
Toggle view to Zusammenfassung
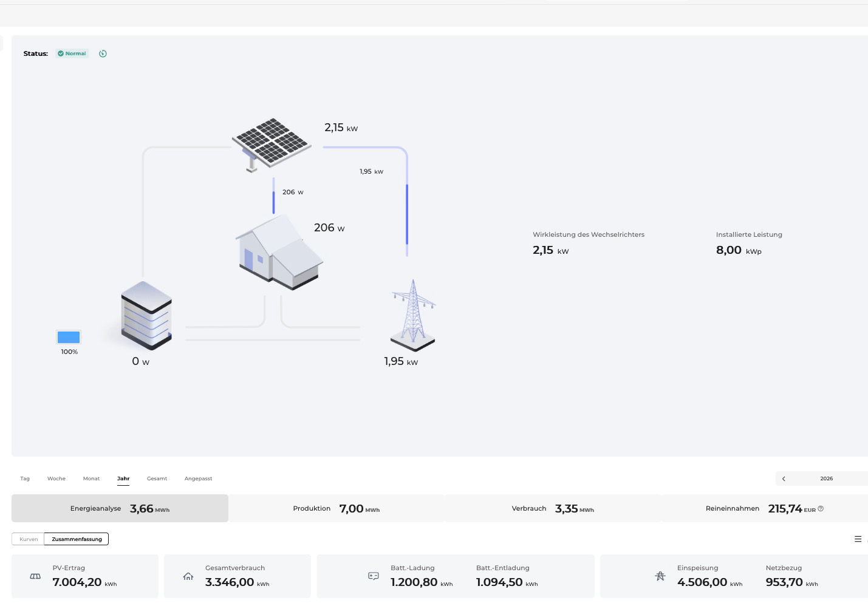coord(77,539)
